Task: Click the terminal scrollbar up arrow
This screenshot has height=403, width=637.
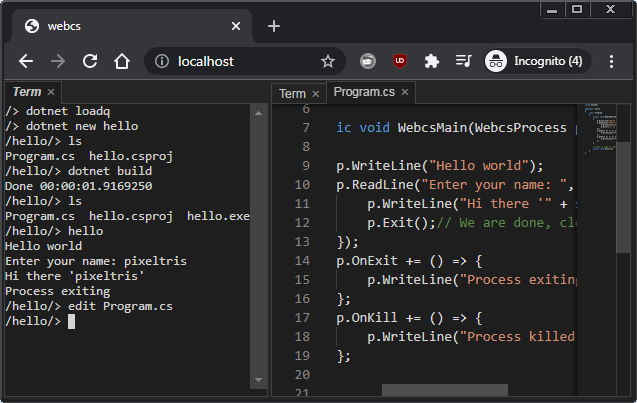Action: (258, 113)
